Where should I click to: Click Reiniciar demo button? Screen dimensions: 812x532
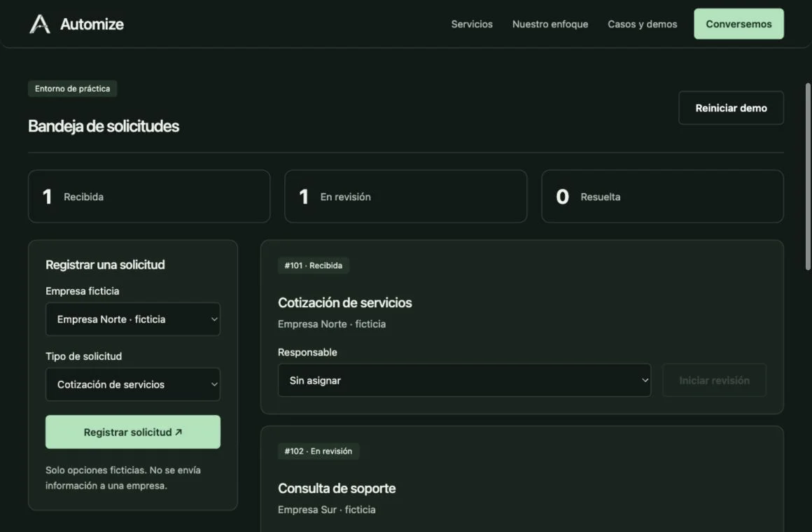click(x=731, y=108)
